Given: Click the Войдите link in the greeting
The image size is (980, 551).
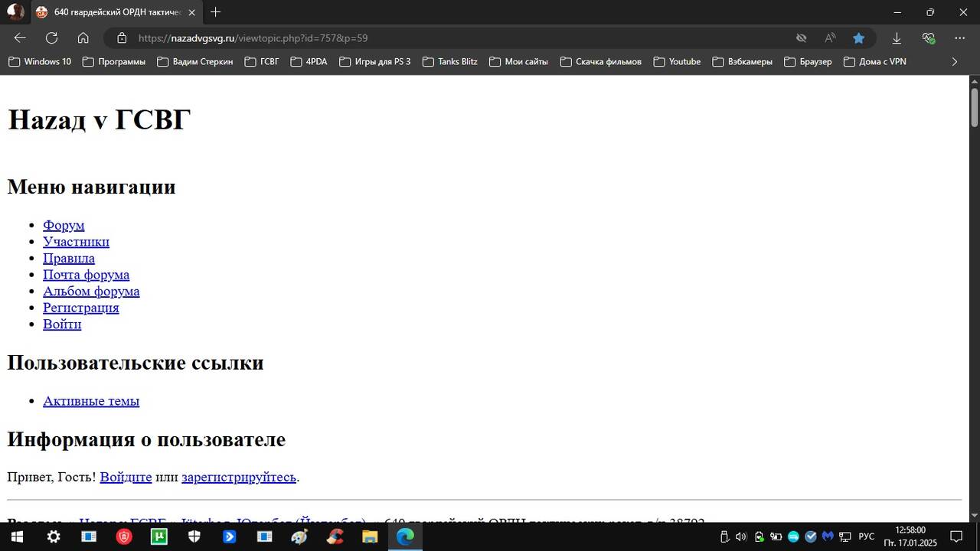Looking at the screenshot, I should pyautogui.click(x=126, y=477).
